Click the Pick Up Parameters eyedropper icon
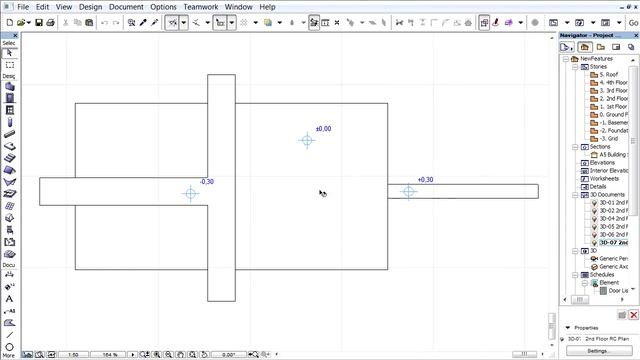 pyautogui.click(x=143, y=22)
